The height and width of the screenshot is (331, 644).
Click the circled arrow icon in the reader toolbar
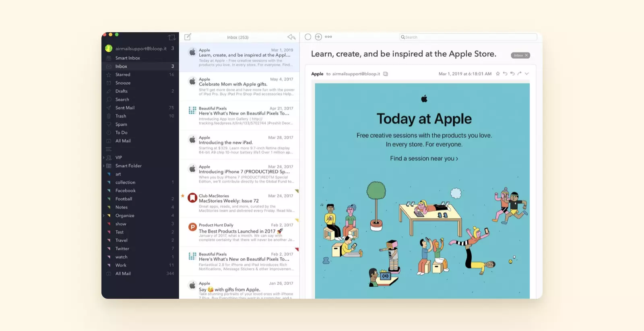(x=318, y=37)
